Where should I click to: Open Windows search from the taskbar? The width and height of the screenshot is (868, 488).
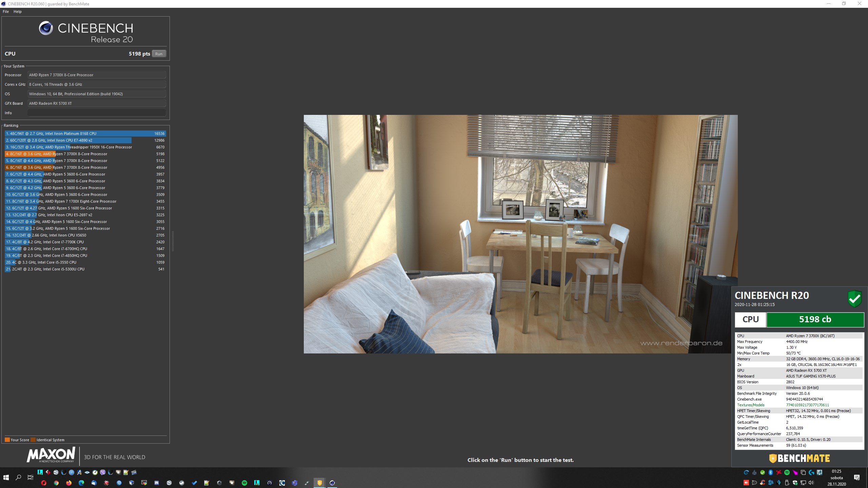point(18,477)
